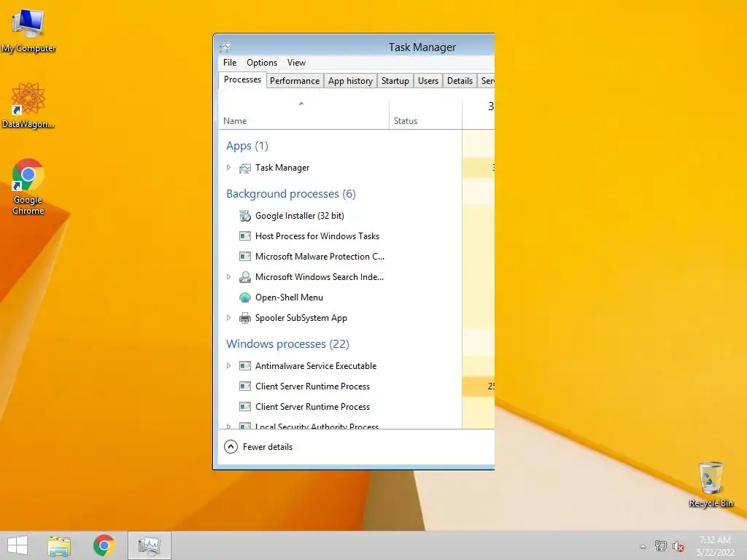Switch to the Users tab

coord(427,81)
